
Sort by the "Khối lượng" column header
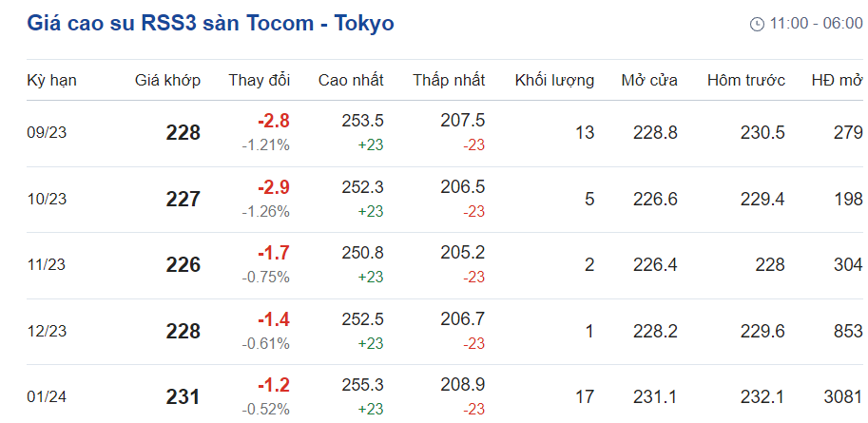tap(554, 81)
